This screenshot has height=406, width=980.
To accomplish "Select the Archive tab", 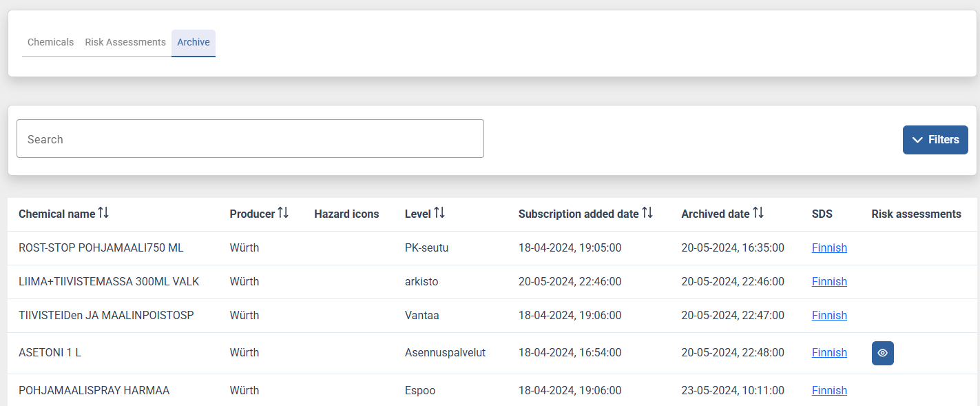I will pos(194,42).
